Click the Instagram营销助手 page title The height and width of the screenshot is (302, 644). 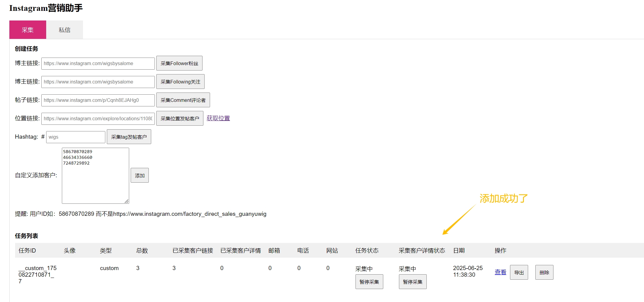pyautogui.click(x=46, y=8)
